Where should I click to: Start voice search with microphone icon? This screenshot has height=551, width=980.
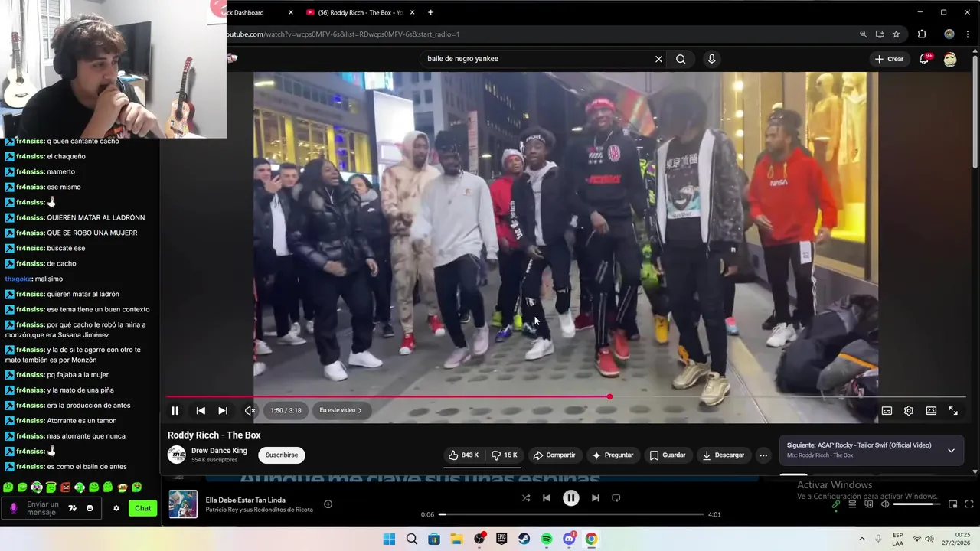click(712, 59)
